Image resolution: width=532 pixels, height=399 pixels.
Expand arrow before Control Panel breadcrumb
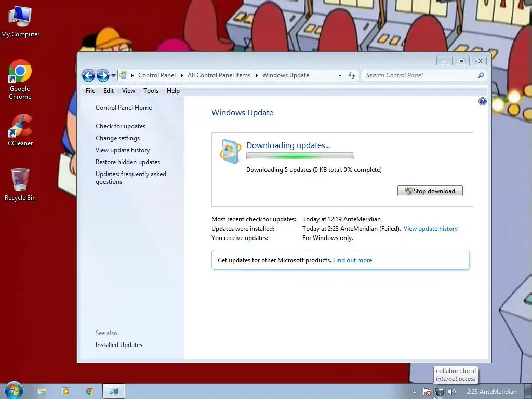132,75
